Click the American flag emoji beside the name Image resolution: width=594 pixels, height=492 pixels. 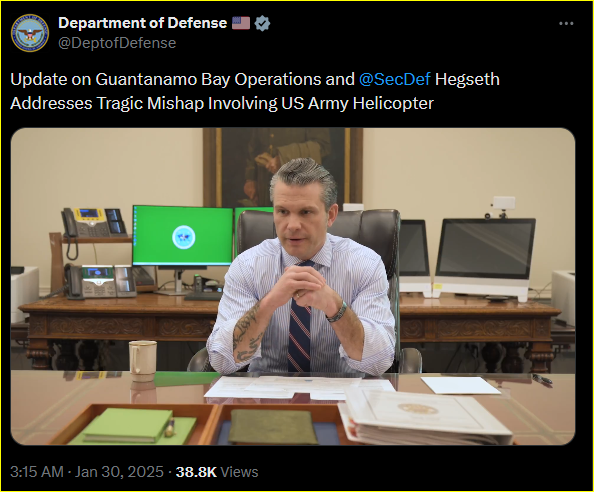(241, 23)
